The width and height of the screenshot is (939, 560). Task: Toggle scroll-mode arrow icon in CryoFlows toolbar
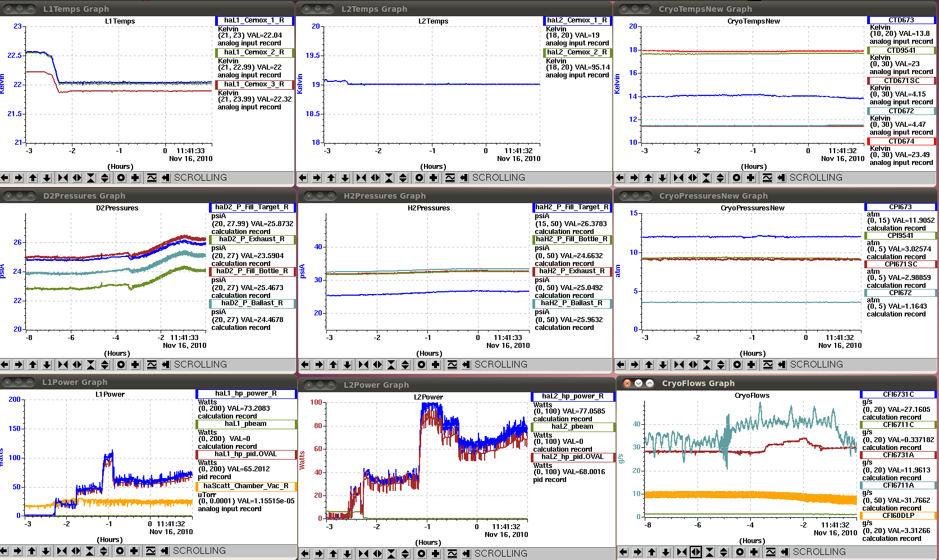[x=785, y=552]
